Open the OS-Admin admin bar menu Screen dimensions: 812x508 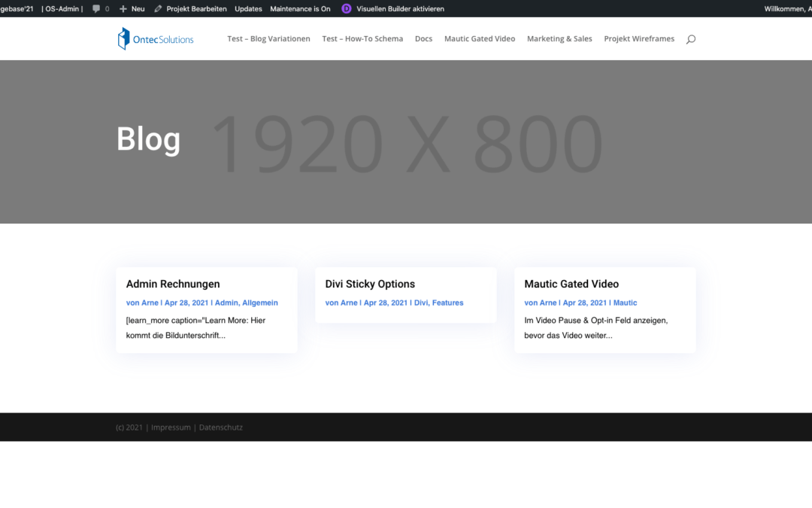63,9
